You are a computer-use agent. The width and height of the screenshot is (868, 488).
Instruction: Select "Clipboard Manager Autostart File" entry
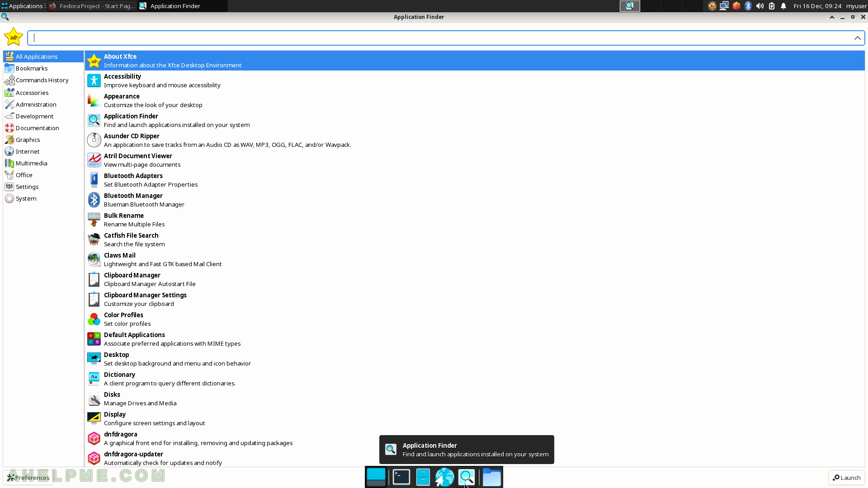tap(475, 279)
